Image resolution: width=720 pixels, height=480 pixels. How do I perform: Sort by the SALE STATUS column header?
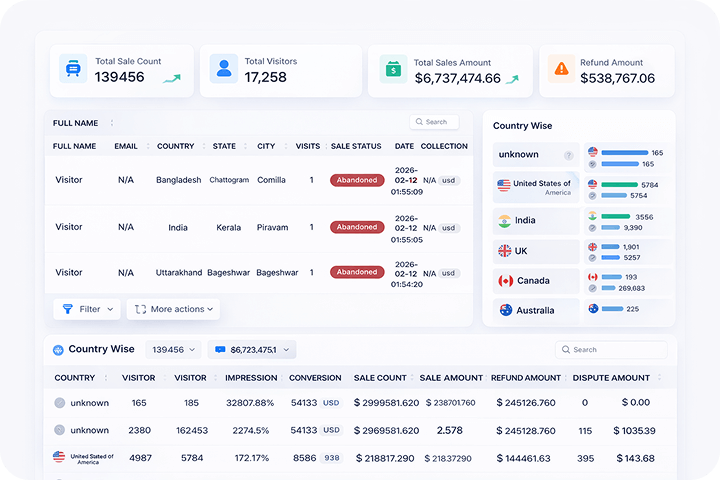tap(356, 146)
